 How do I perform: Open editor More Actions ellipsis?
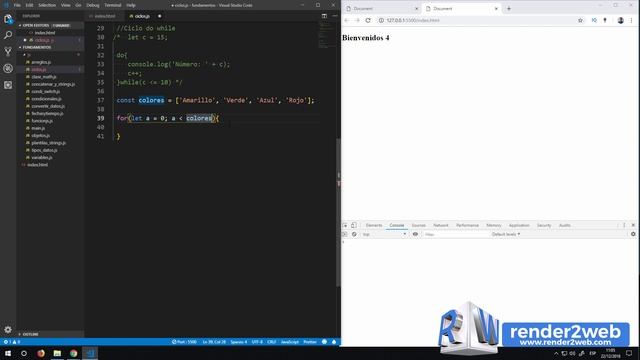(x=335, y=16)
